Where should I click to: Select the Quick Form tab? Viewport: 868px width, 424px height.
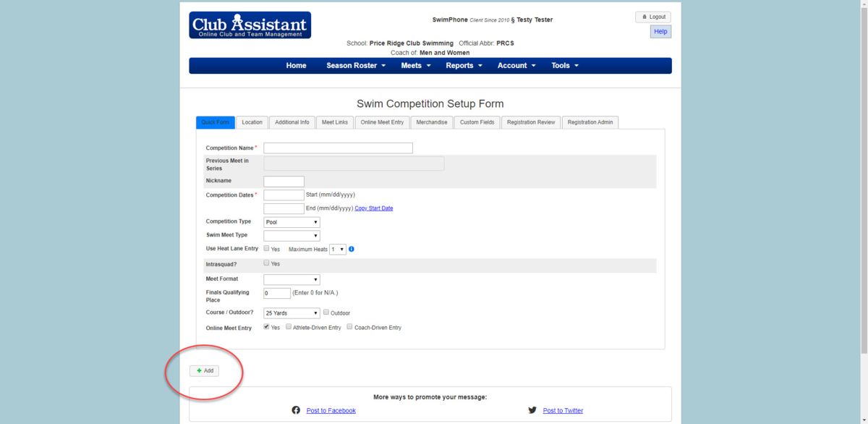[x=216, y=122]
